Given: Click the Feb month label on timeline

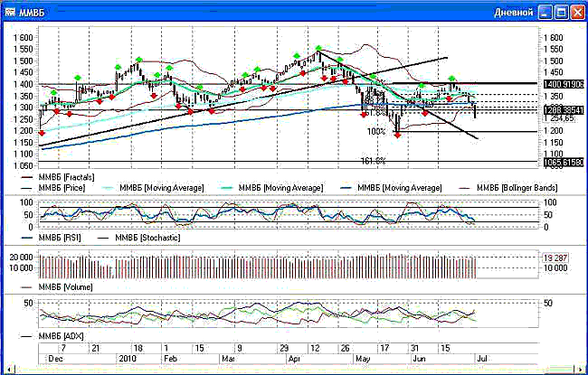Looking at the screenshot, I should click(170, 359).
